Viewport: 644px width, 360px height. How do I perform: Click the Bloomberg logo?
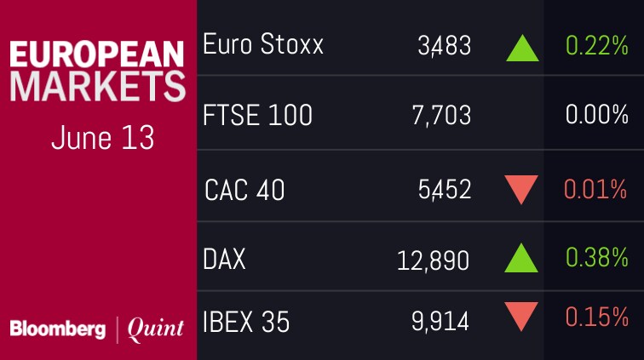point(57,329)
